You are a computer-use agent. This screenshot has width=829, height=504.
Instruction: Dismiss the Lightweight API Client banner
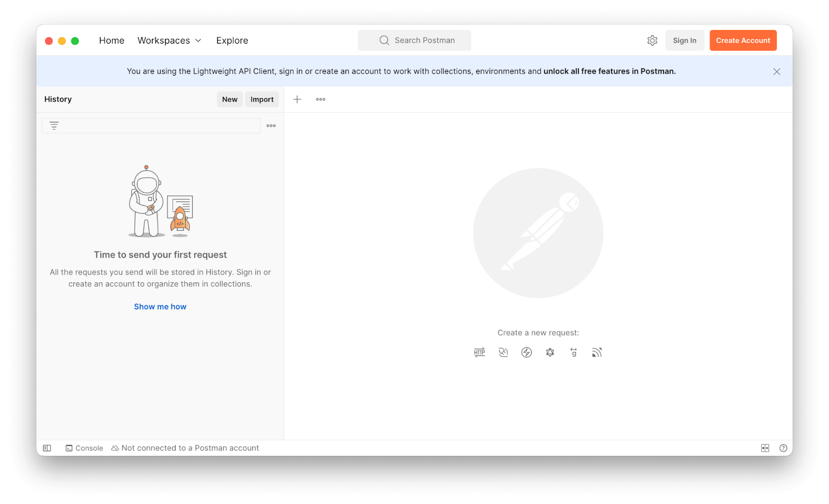click(776, 71)
